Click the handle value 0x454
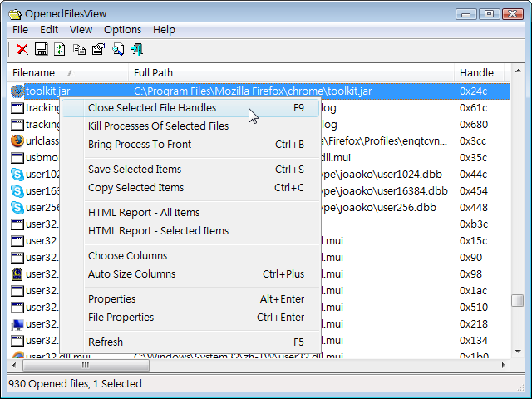Viewport: 532px width, 399px height. [x=474, y=190]
